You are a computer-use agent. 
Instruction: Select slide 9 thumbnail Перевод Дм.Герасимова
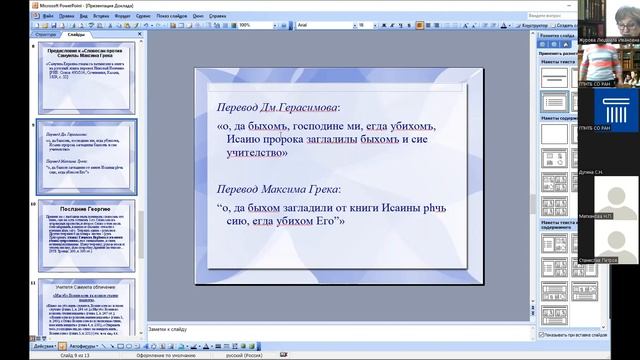(87, 157)
